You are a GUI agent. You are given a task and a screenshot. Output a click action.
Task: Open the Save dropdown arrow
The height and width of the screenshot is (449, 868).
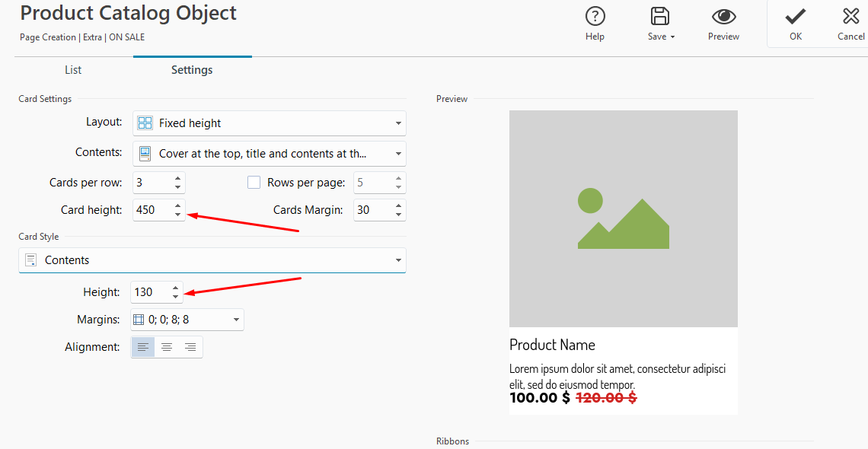tap(672, 37)
